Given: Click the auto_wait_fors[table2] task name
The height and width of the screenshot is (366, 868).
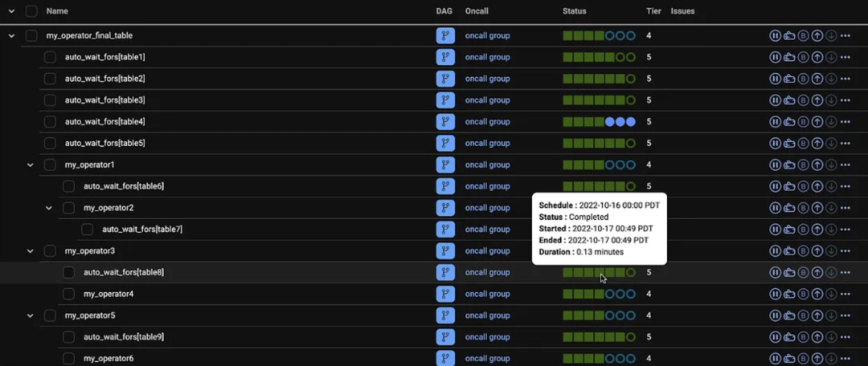Looking at the screenshot, I should point(105,79).
